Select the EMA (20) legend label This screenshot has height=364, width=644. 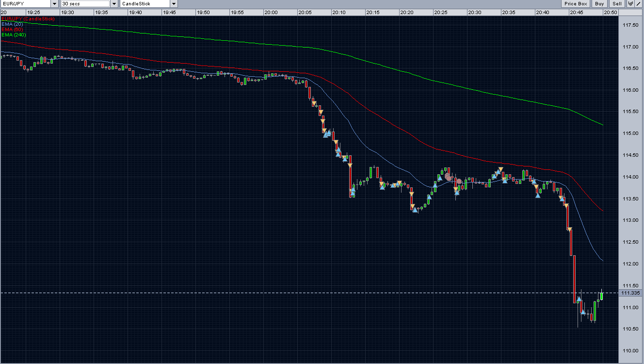(x=12, y=24)
